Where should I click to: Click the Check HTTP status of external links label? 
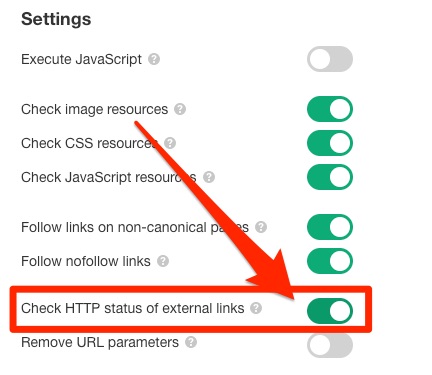(x=133, y=308)
